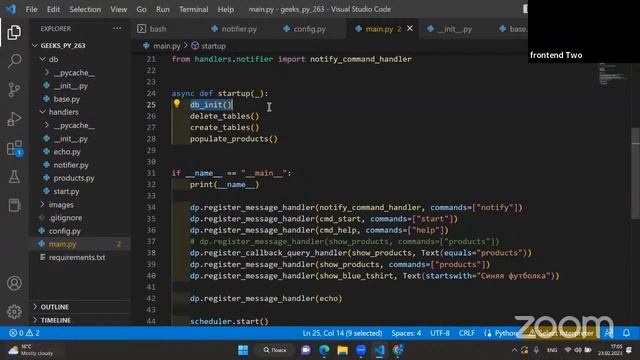
Task: Click the errors and warnings status indicator
Action: (24, 333)
